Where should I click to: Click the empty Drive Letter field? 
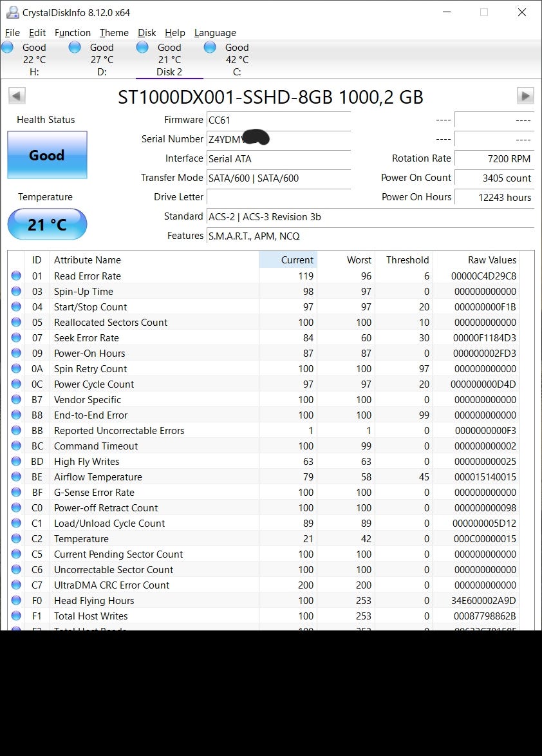point(279,196)
